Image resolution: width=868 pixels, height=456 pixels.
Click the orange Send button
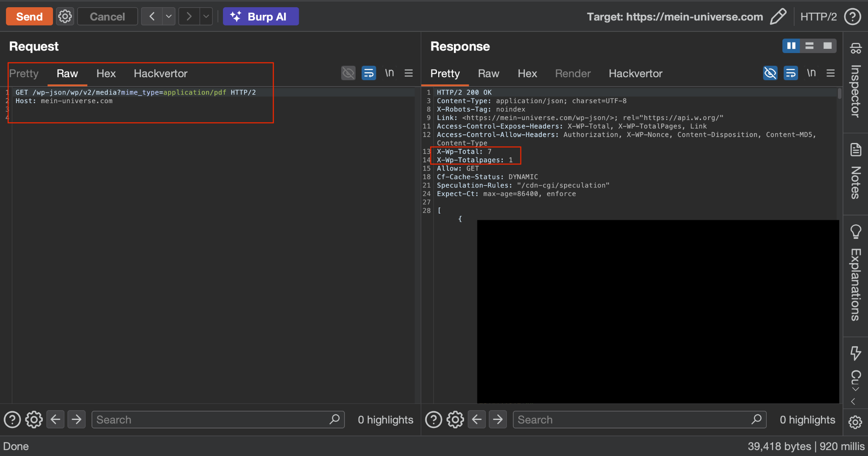pos(29,17)
